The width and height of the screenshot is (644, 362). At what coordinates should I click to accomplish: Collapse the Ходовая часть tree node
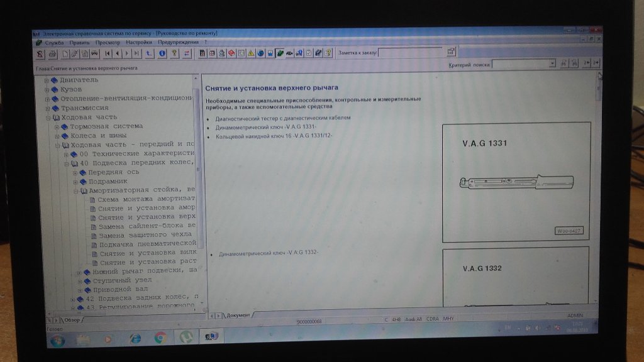[x=47, y=117]
